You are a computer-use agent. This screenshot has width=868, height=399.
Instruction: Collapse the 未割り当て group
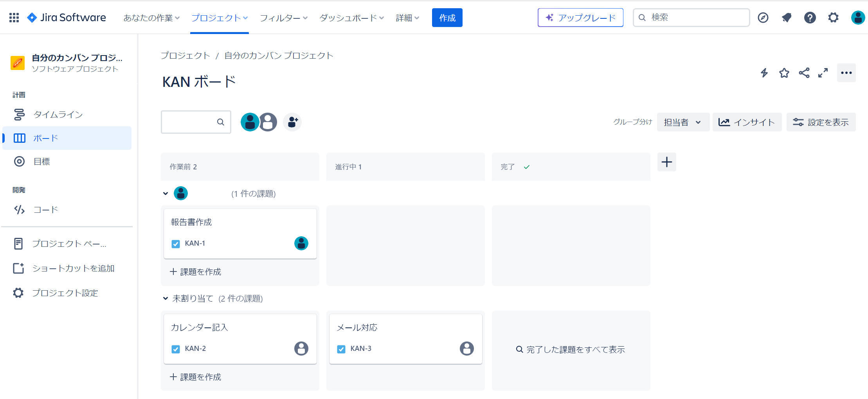click(x=165, y=298)
